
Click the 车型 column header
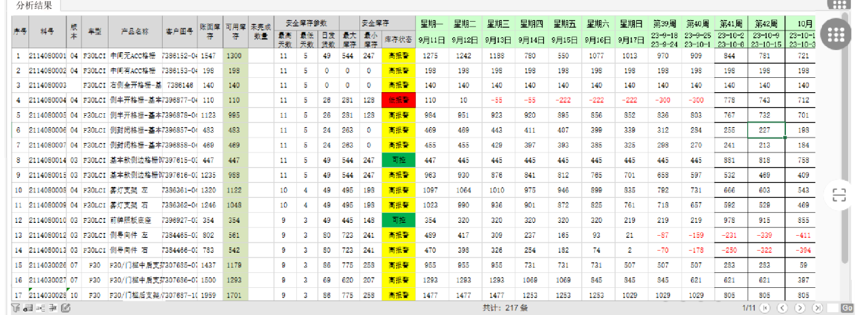[95, 32]
